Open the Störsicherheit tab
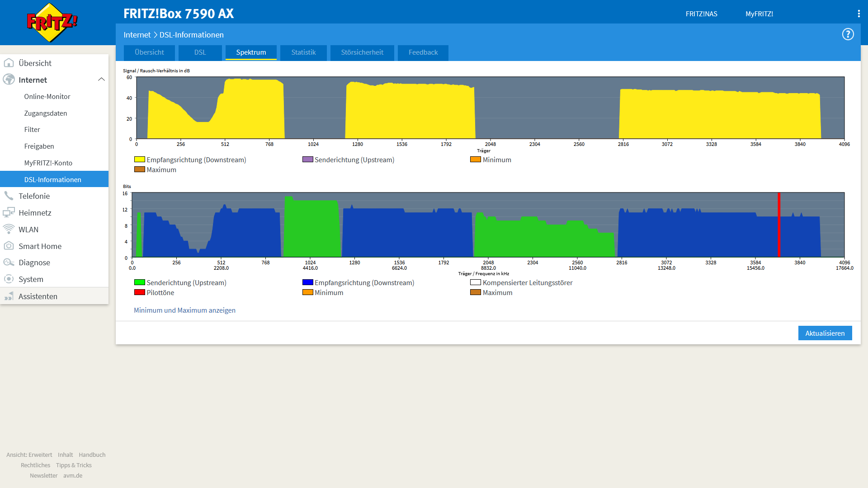This screenshot has height=488, width=868. pyautogui.click(x=362, y=52)
